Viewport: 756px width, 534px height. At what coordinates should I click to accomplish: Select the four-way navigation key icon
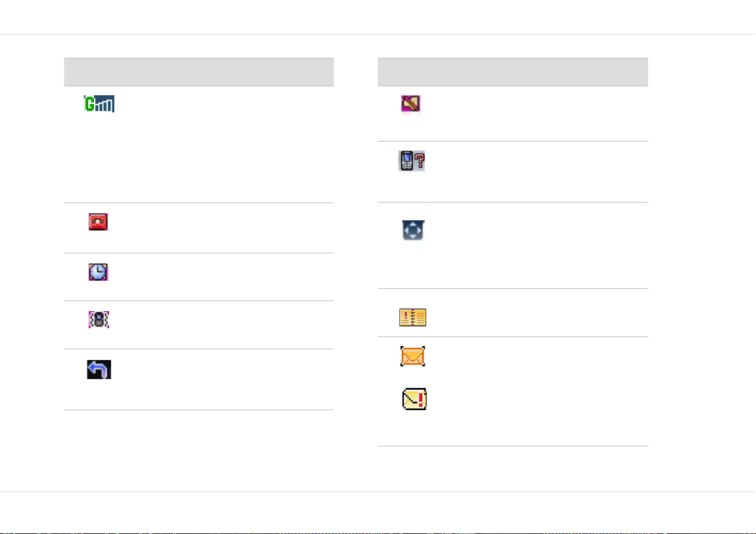pos(413,230)
